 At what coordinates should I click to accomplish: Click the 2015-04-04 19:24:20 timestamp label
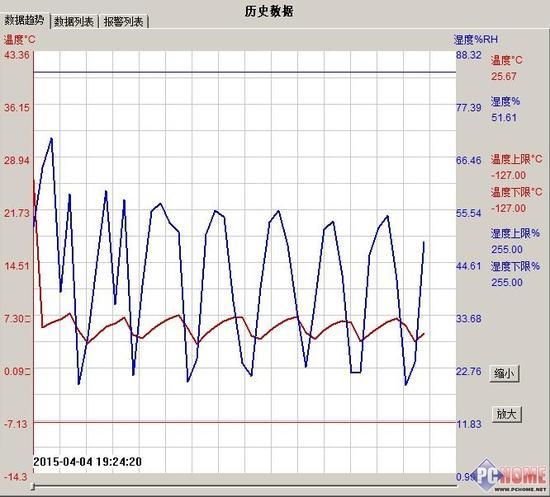tap(87, 462)
